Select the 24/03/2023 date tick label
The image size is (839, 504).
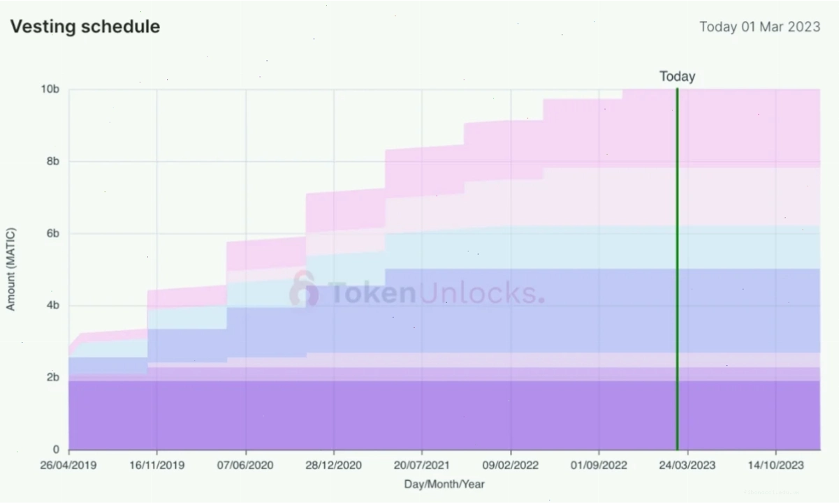687,465
